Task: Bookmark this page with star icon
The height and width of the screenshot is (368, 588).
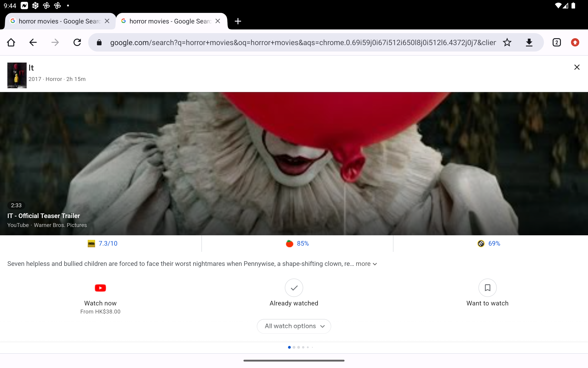Action: 507,42
